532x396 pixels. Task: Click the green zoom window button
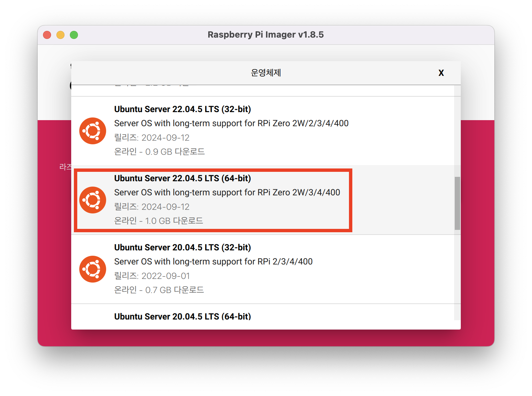pyautogui.click(x=74, y=35)
